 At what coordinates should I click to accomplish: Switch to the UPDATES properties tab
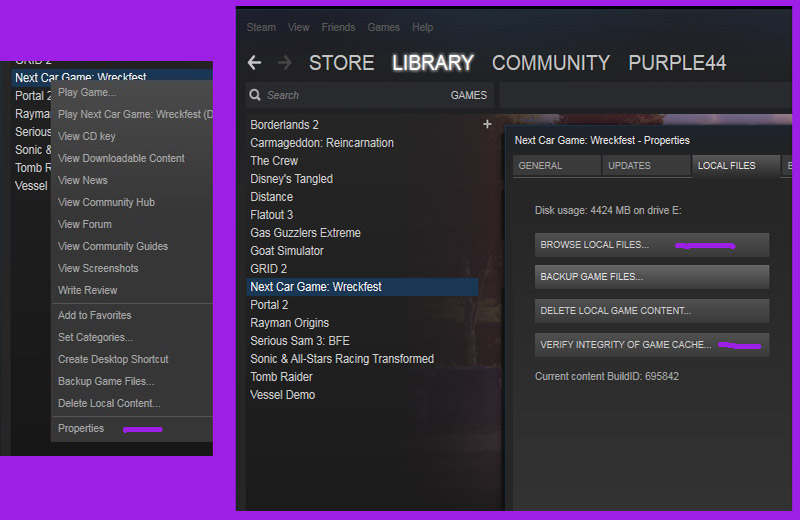coord(646,166)
